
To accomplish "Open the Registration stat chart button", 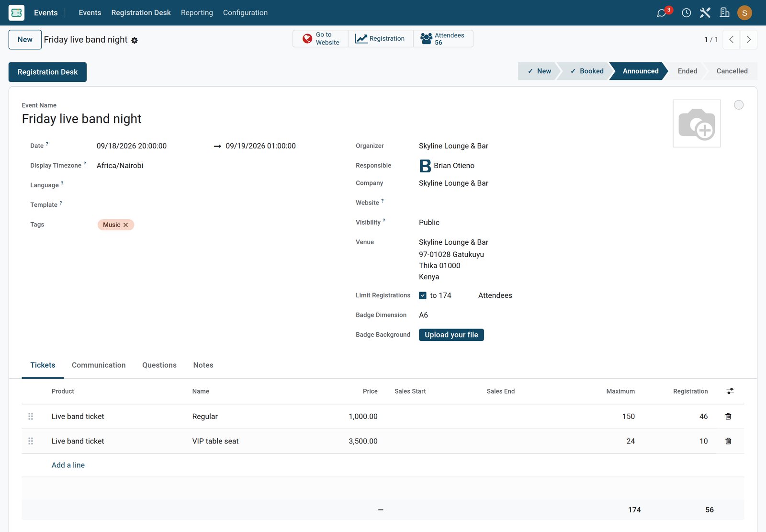I will click(x=381, y=39).
